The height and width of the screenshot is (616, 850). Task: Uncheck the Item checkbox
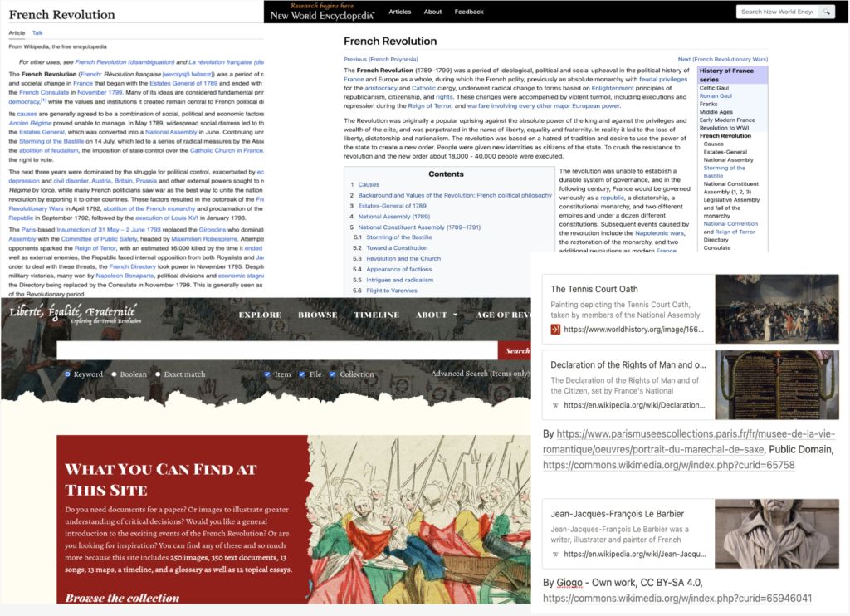[x=267, y=374]
